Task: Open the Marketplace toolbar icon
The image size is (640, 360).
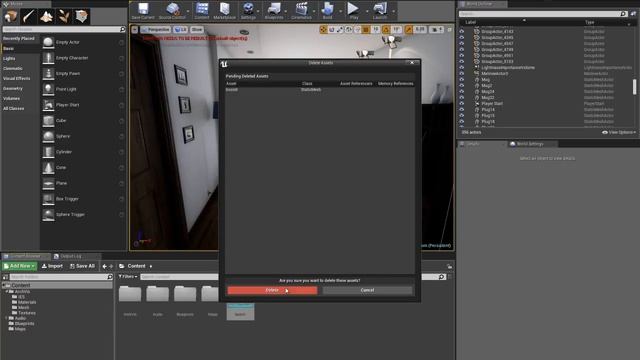Action: click(x=224, y=11)
